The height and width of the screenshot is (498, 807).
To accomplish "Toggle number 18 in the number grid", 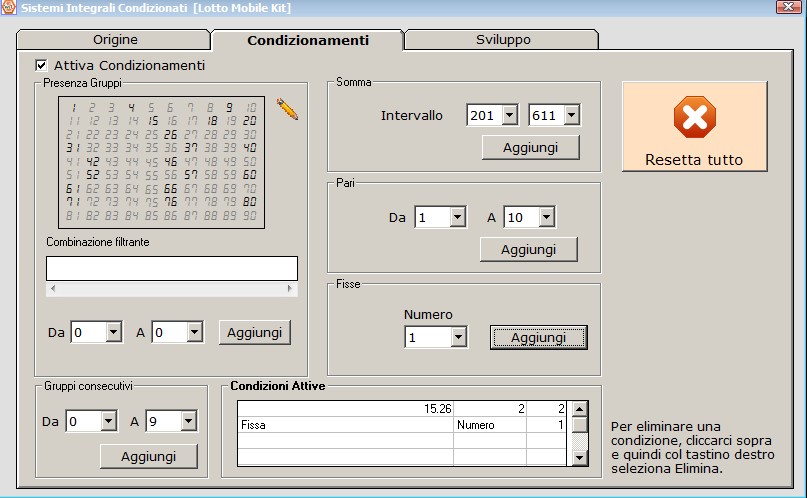I will [x=212, y=121].
